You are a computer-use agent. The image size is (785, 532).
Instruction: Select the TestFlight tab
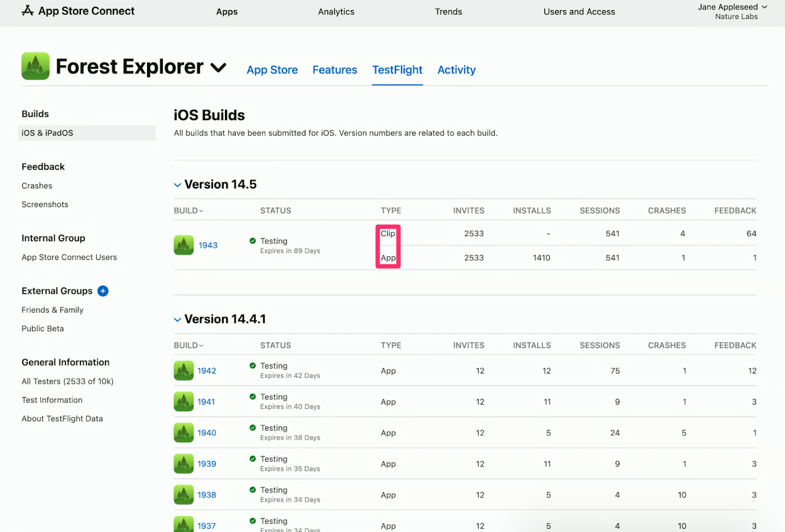point(397,70)
